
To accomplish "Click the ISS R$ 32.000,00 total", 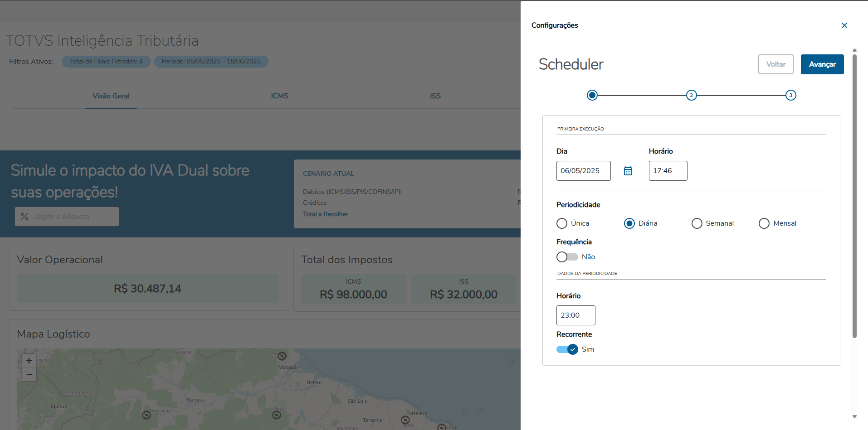I will pos(463,295).
